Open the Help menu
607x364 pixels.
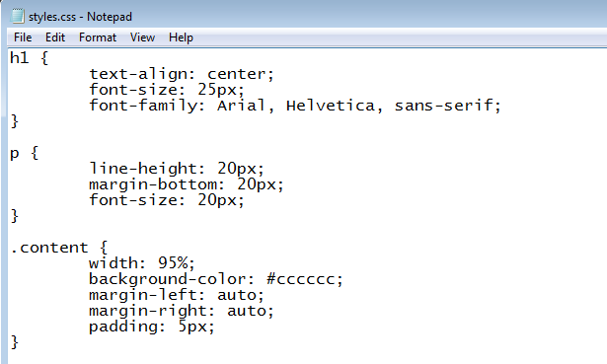tap(181, 37)
